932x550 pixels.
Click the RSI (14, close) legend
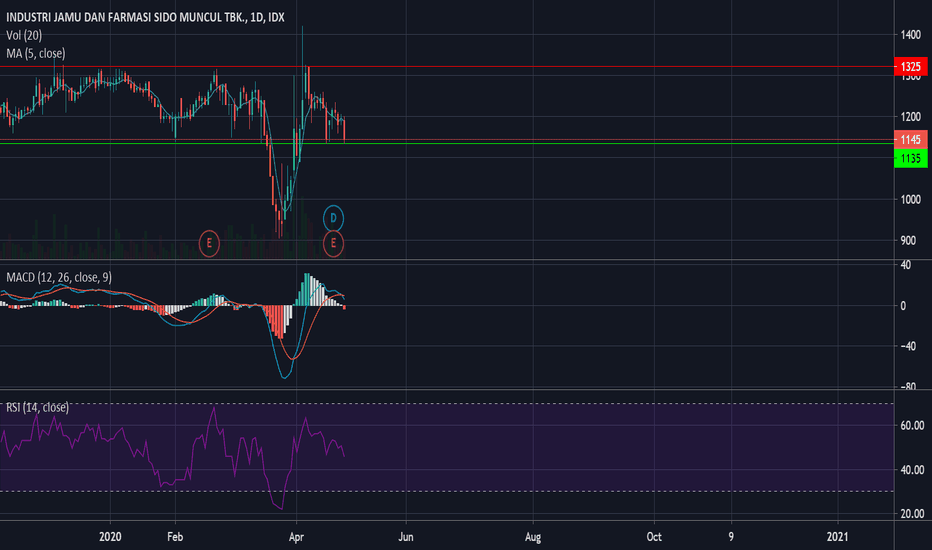click(x=37, y=407)
